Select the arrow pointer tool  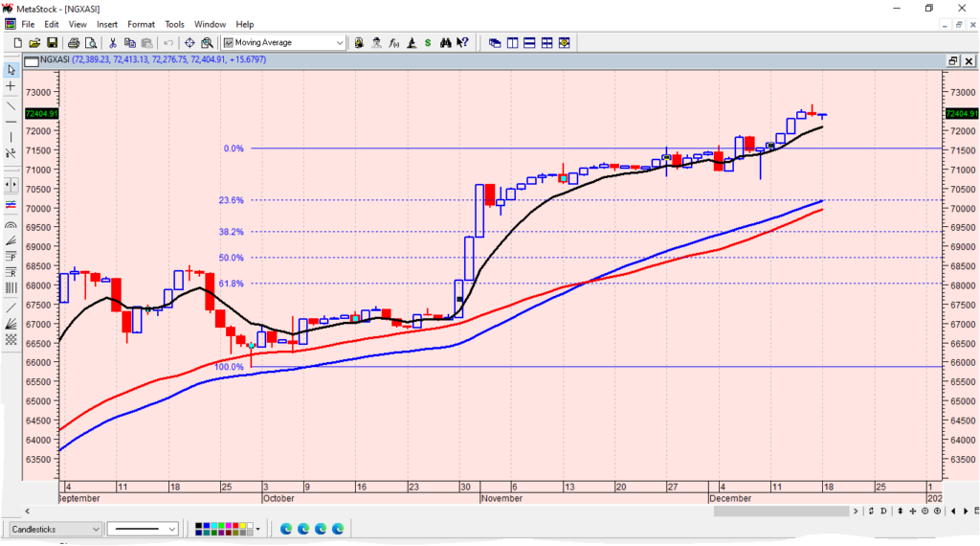pyautogui.click(x=11, y=70)
